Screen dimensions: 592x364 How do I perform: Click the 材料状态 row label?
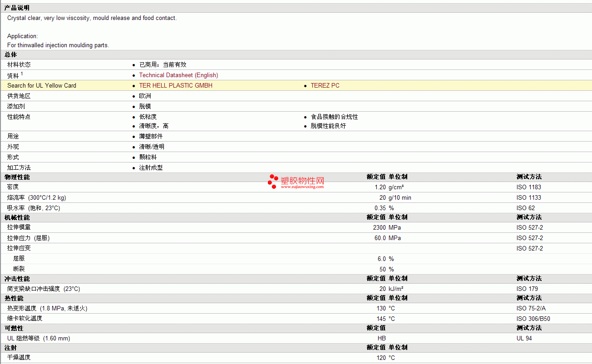(19, 65)
